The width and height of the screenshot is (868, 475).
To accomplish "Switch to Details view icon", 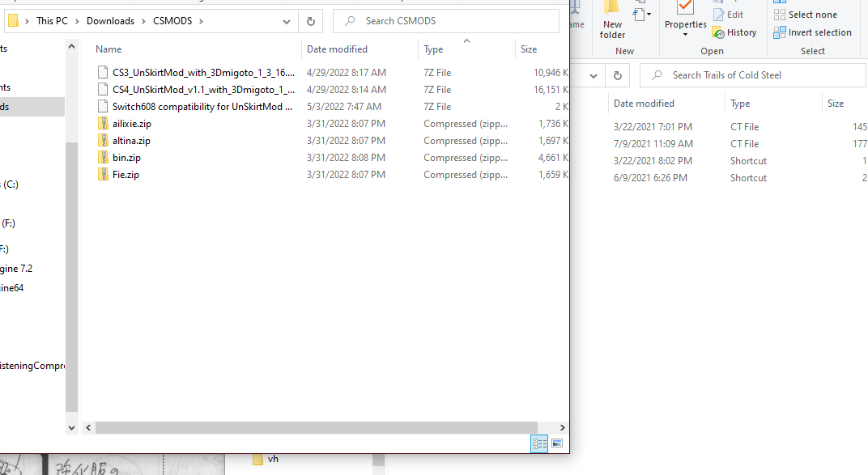I will (539, 443).
